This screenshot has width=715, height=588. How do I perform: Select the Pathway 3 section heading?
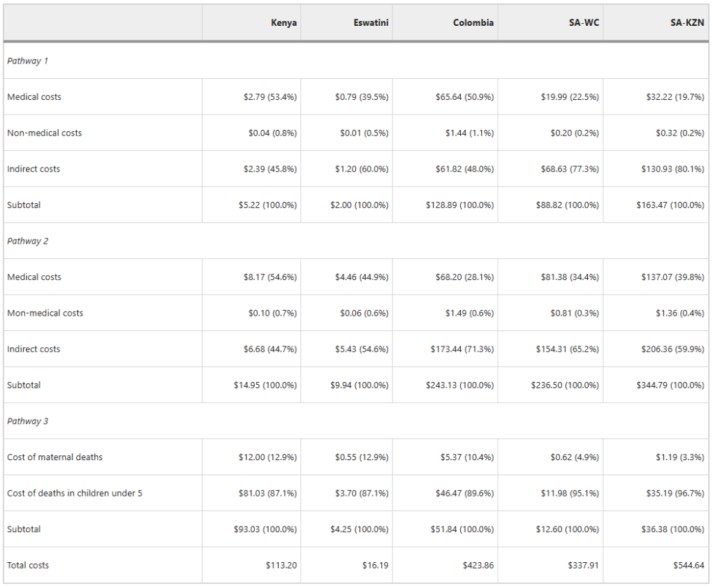[28, 421]
